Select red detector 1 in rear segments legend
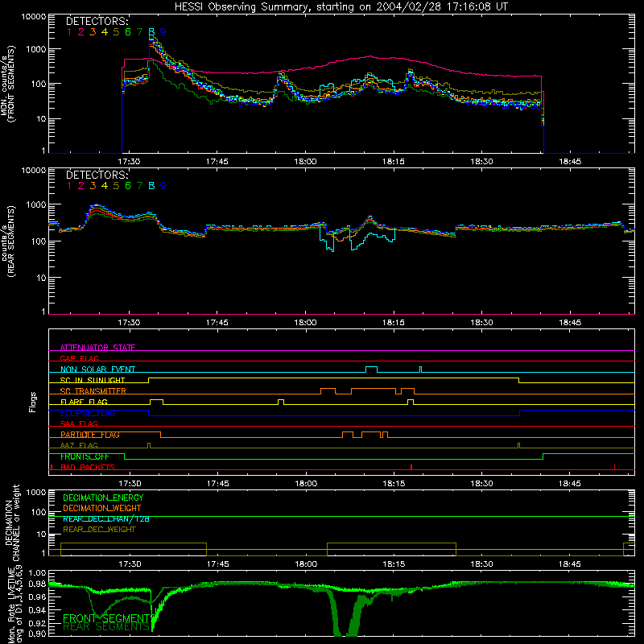 tap(69, 186)
